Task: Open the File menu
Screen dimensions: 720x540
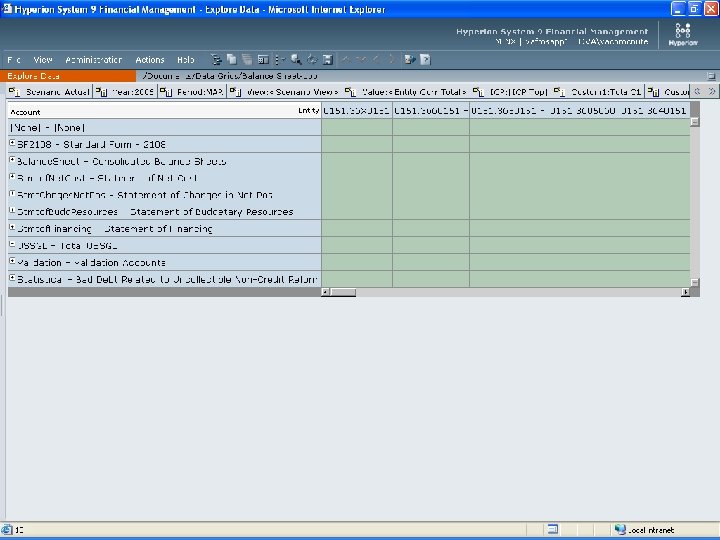Action: tap(14, 60)
